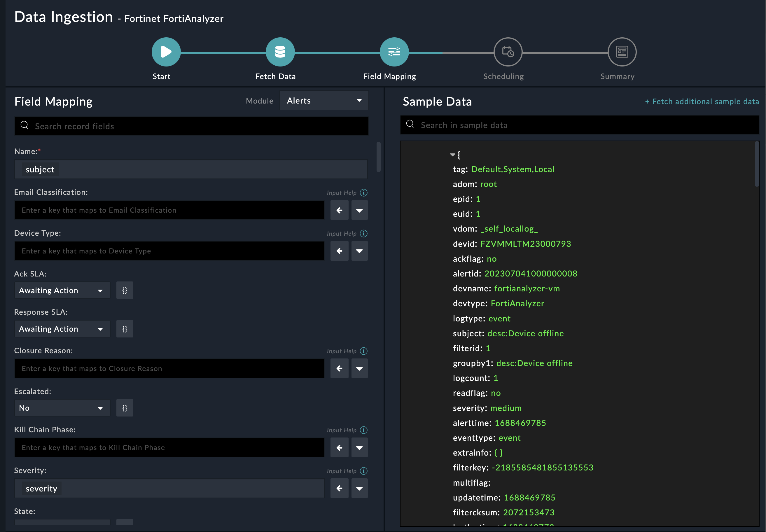The image size is (766, 532).
Task: Toggle the braces button beside Ack SLA
Action: (x=125, y=290)
